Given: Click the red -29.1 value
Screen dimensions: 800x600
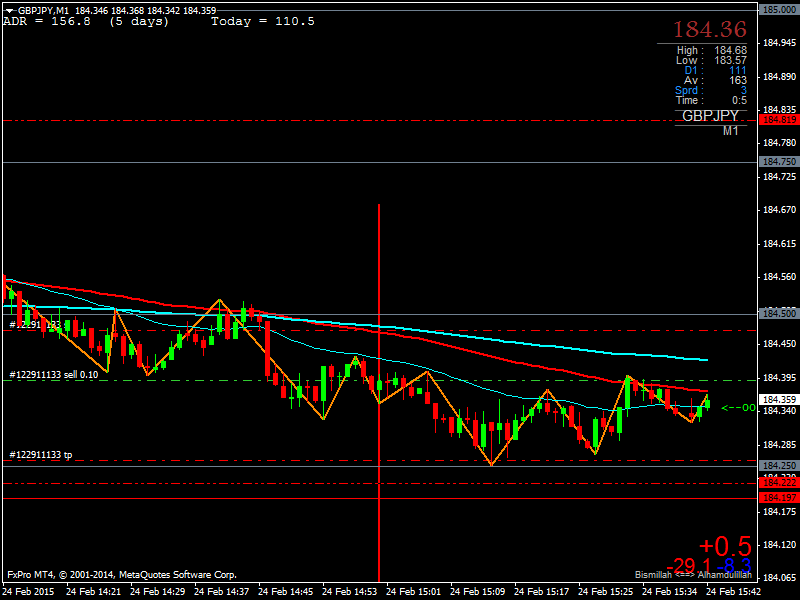Looking at the screenshot, I should point(688,566).
